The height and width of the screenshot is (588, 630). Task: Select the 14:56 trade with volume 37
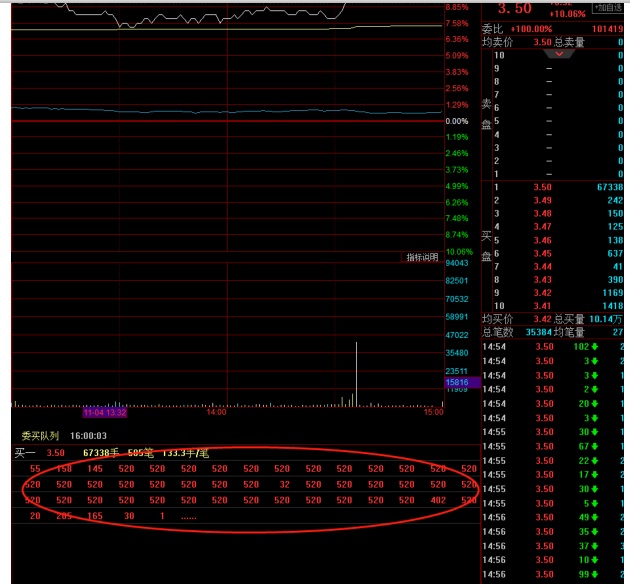[553, 546]
